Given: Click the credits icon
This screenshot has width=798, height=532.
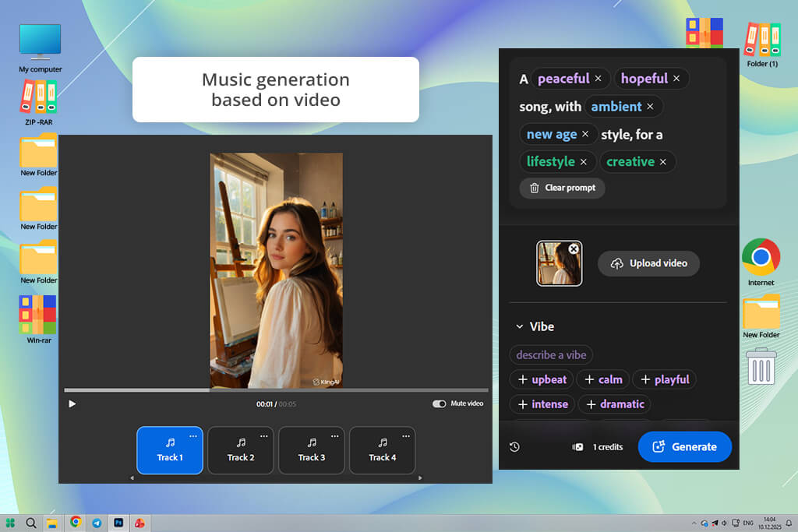Looking at the screenshot, I should click(x=577, y=447).
